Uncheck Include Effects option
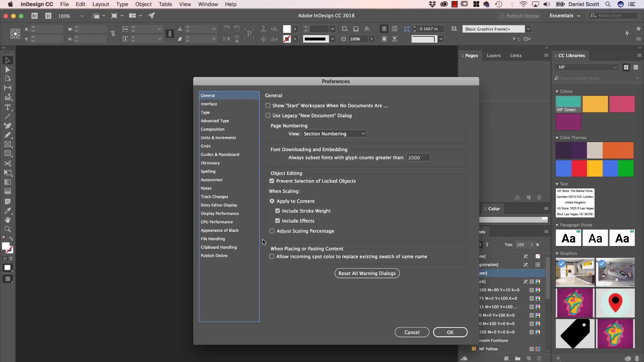This screenshot has width=644, height=362. click(x=277, y=221)
